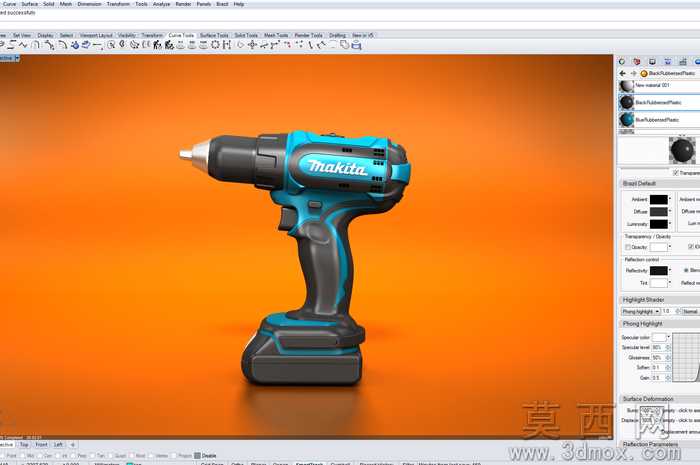The height and width of the screenshot is (465, 700).
Task: Click the blue teapot-like curve tool icon
Action: coord(75,45)
